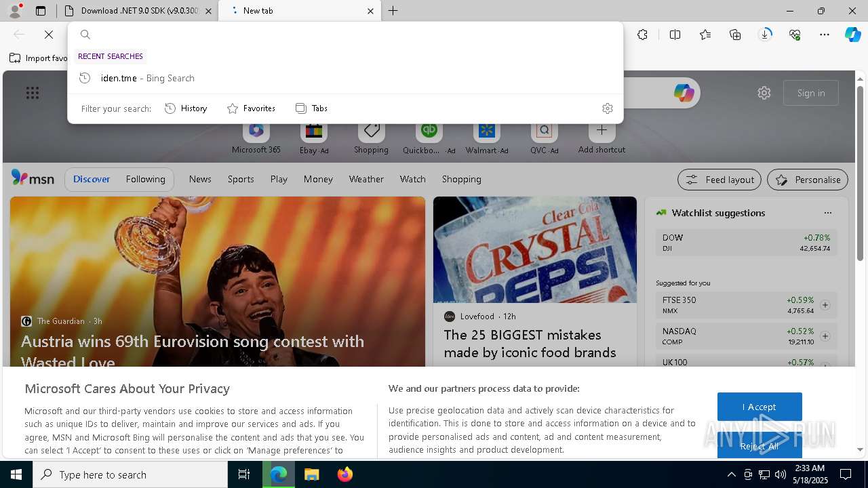Open Browser essentials heart icon
This screenshot has width=868, height=488.
point(795,35)
